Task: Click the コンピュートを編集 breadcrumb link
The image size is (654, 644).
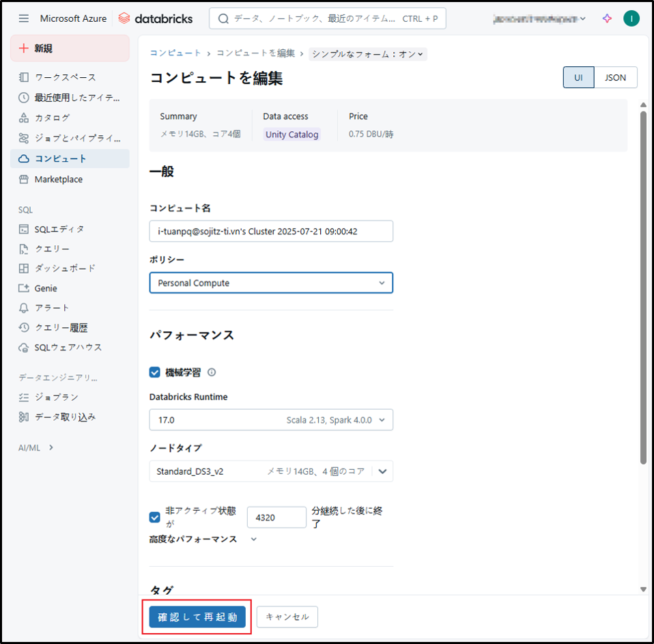Action: [x=255, y=53]
